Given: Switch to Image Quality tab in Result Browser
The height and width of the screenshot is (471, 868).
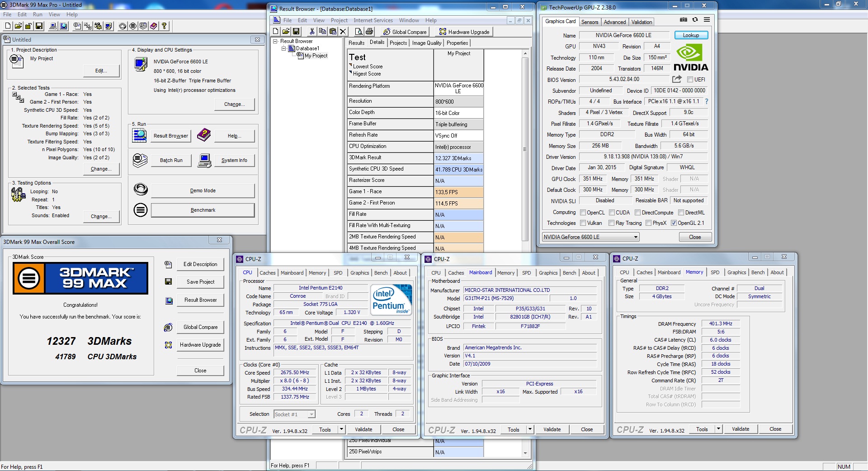Looking at the screenshot, I should [426, 43].
